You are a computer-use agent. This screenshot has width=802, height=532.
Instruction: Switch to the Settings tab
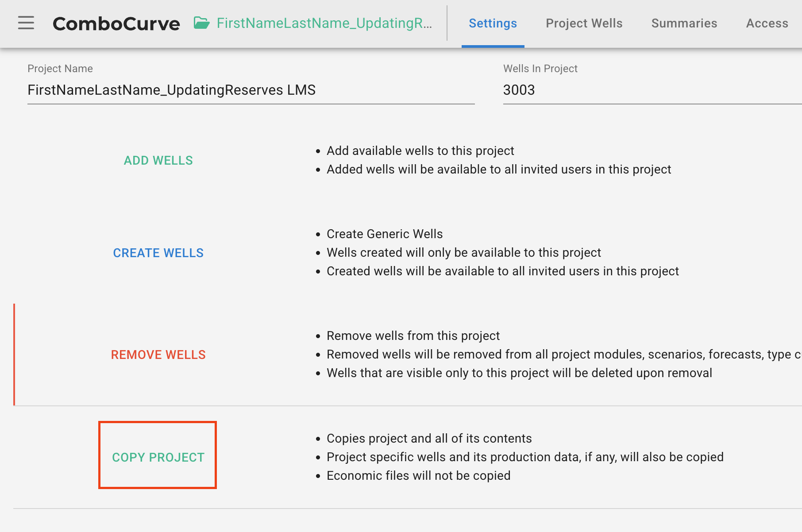click(493, 23)
